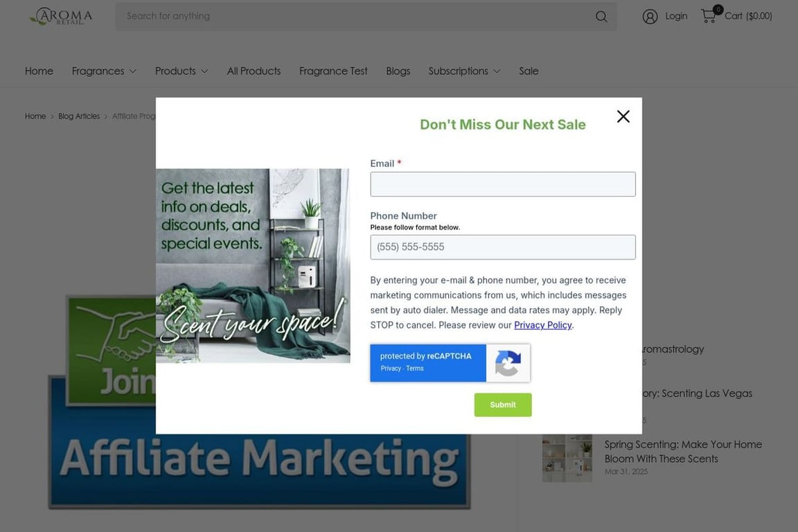Expand the Subscriptions dropdown menu
This screenshot has height=532, width=798.
pos(464,71)
